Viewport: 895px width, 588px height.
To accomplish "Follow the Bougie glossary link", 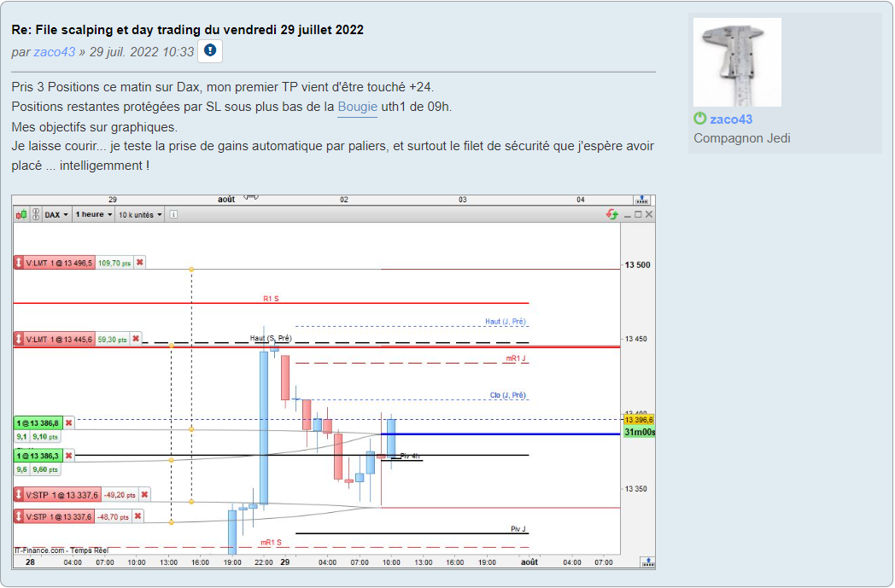I will [357, 107].
